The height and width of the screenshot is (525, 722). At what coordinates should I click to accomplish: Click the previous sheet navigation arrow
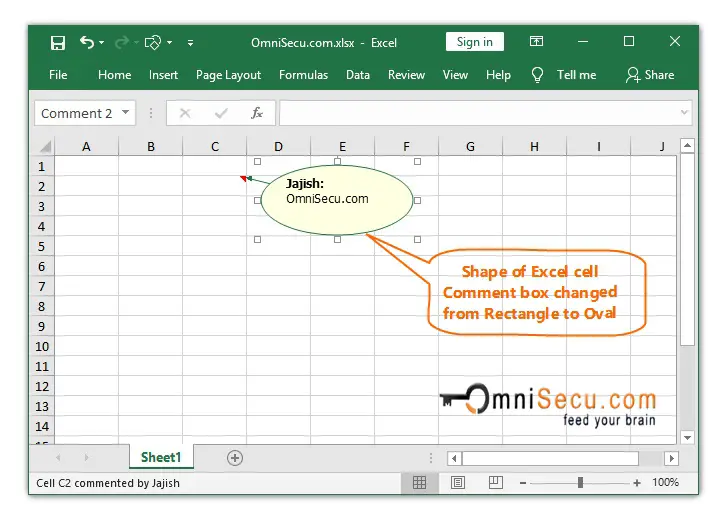click(58, 457)
